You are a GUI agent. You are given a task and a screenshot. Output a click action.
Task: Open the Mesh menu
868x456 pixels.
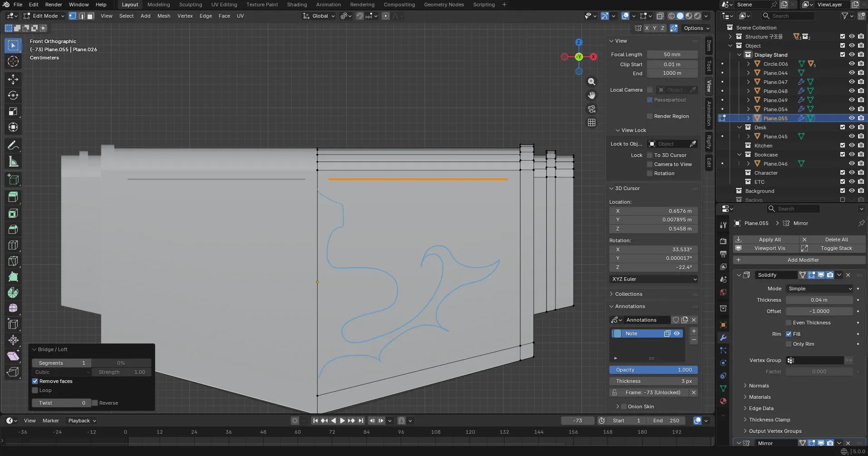(163, 16)
